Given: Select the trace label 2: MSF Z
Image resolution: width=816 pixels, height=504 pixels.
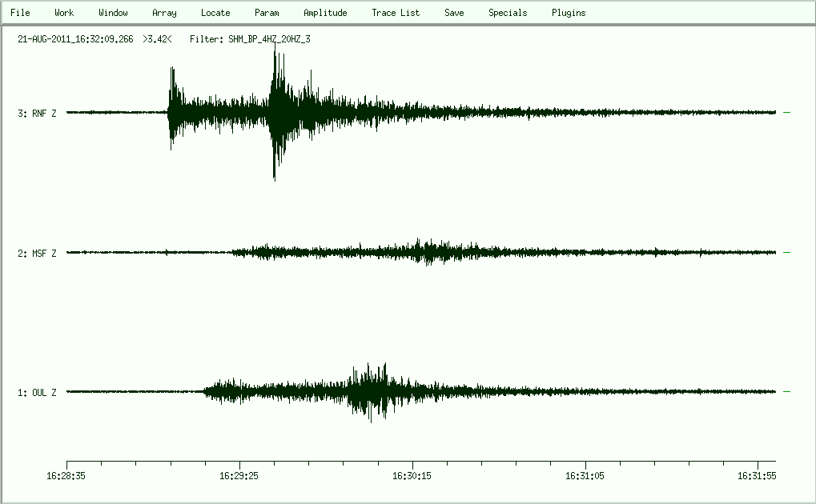Looking at the screenshot, I should pyautogui.click(x=37, y=254).
